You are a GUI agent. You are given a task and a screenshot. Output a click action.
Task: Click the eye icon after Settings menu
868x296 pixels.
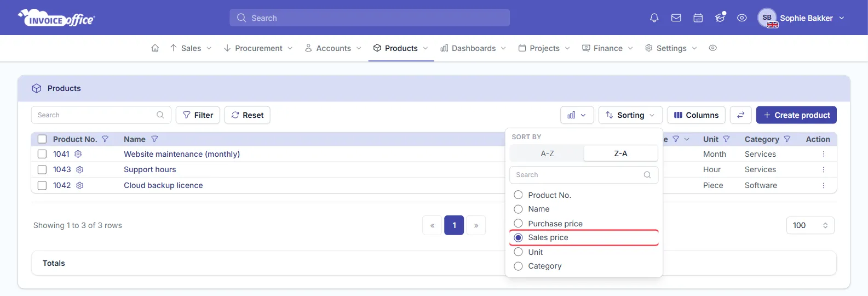712,48
